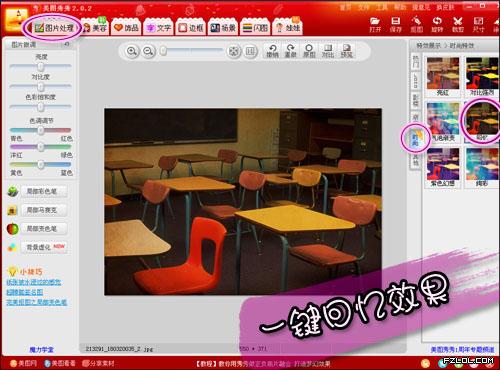
Task: Apply the 紫色幻想 effect thumbnail
Action: [x=443, y=167]
